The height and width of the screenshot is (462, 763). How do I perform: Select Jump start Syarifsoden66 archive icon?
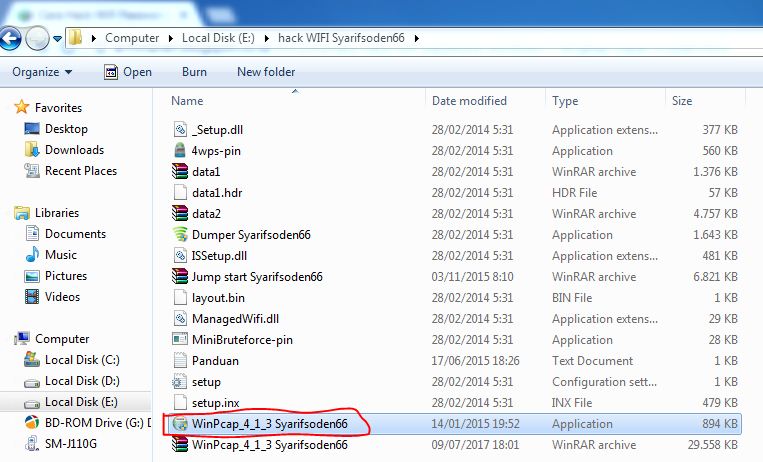(x=180, y=276)
